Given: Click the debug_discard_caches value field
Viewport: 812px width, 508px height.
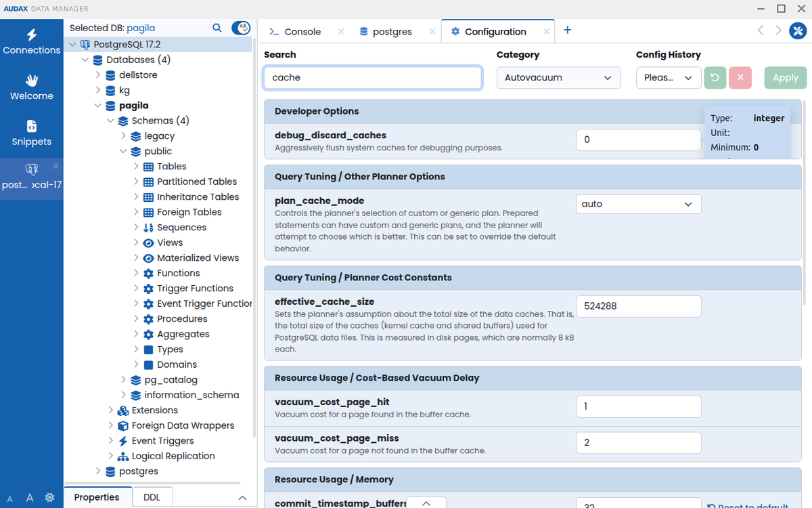Looking at the screenshot, I should click(639, 140).
